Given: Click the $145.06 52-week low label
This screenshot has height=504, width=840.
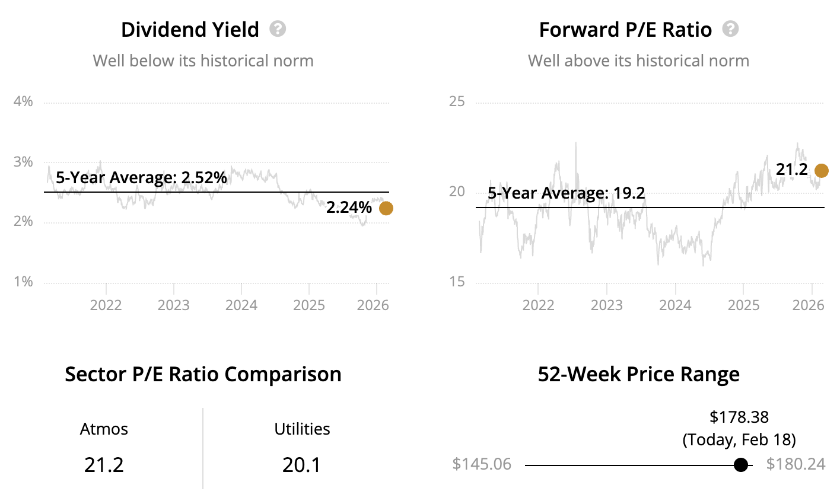Looking at the screenshot, I should pos(482,464).
